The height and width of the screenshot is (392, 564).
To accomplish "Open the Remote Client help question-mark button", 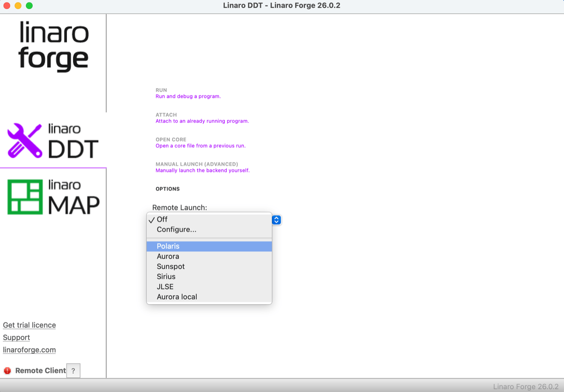I will [73, 371].
